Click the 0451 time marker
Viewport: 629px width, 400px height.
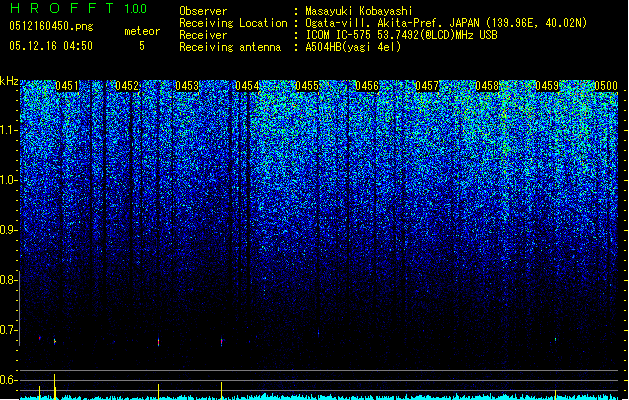(67, 86)
